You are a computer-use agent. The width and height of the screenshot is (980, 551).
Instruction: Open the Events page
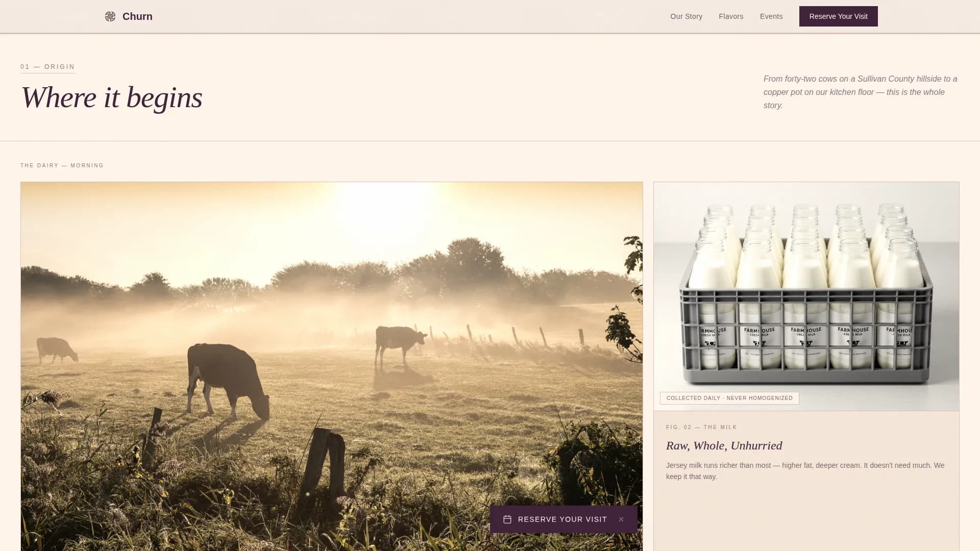771,16
